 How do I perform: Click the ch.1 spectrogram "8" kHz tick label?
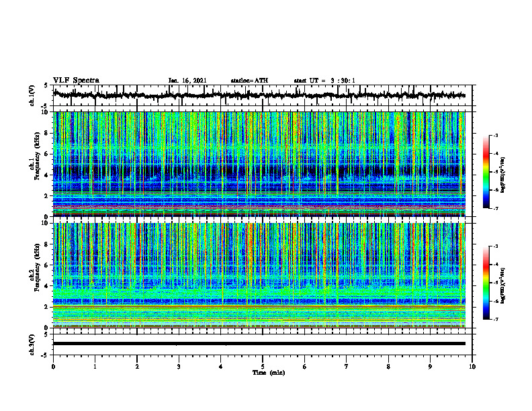[47, 133]
